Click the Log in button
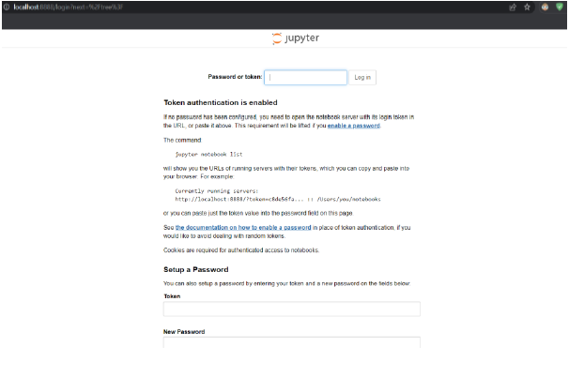Screen dimensions: 569x392 tap(362, 77)
